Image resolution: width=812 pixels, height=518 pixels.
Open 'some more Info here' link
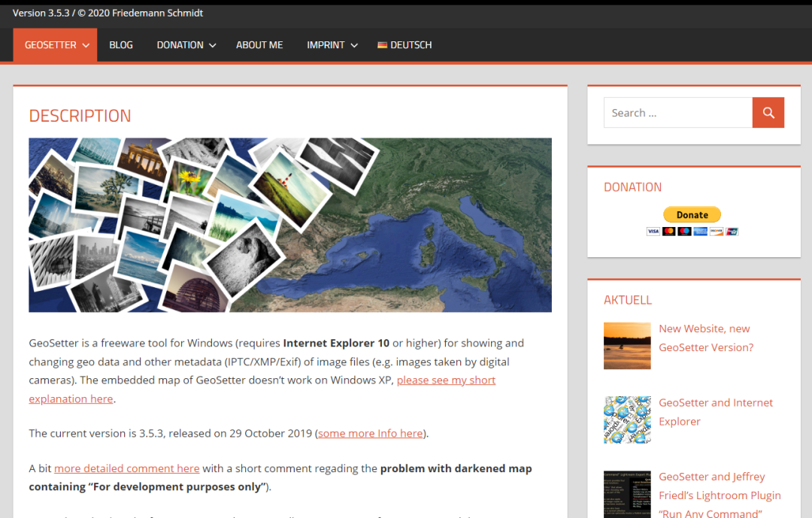(x=370, y=434)
